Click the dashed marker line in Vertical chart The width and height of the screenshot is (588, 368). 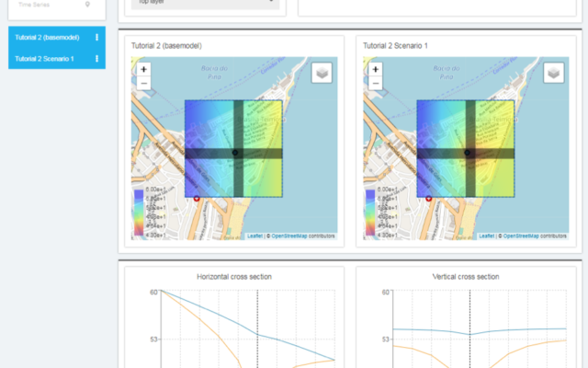pos(469,329)
